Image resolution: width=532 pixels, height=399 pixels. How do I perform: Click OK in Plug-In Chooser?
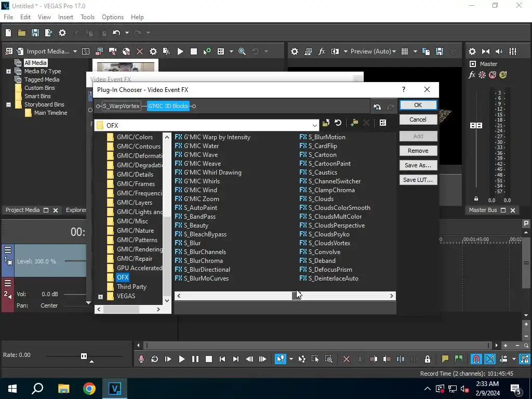coord(418,105)
